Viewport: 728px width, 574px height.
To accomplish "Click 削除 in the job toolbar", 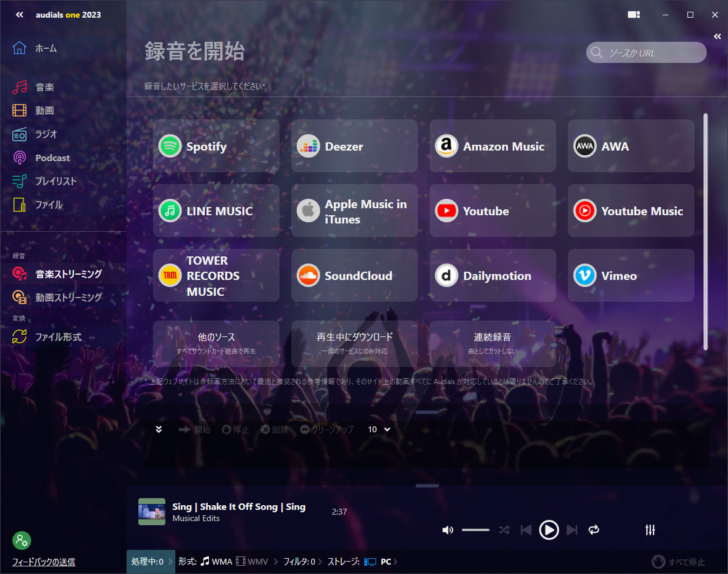I will 275,430.
